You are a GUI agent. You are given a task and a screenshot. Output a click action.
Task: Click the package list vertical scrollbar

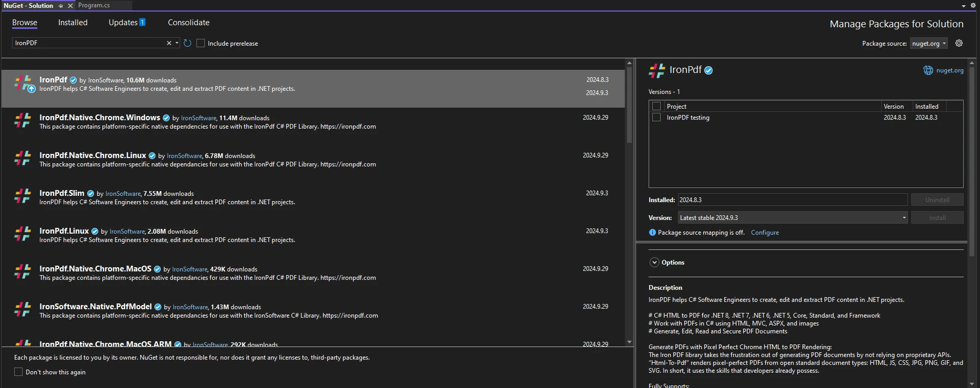point(629,105)
